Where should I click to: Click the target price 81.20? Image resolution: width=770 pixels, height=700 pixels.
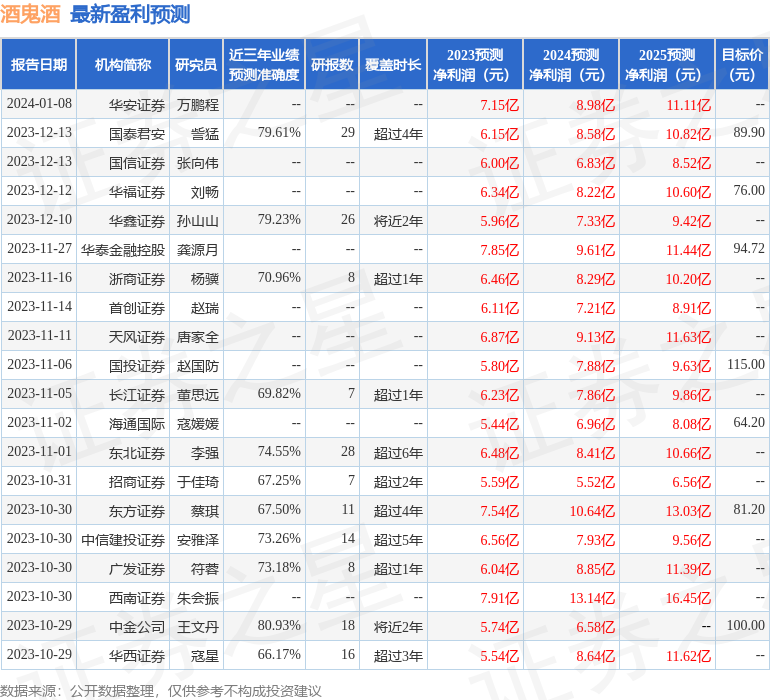click(x=749, y=509)
